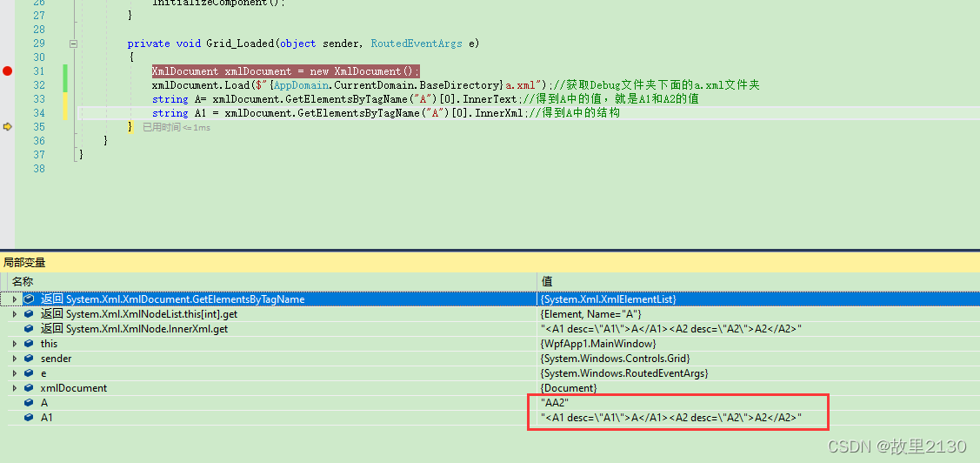
Task: Click the cube icon beside variable A
Action: 29,403
